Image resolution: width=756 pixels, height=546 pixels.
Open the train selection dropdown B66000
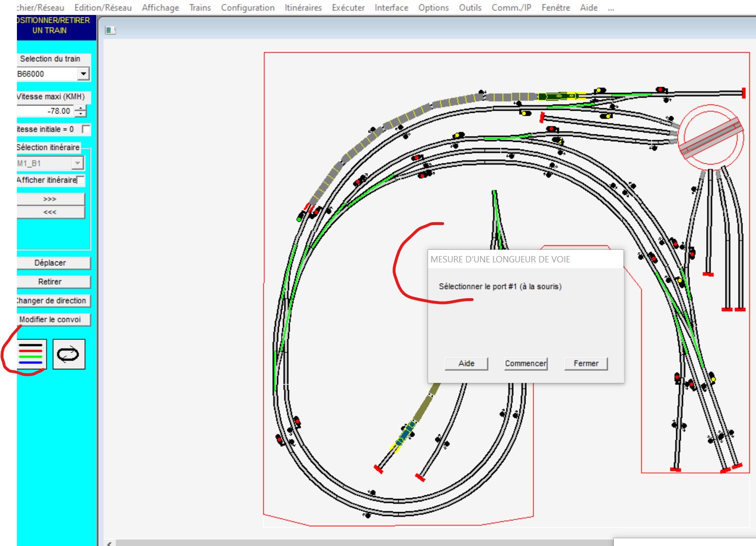[83, 74]
